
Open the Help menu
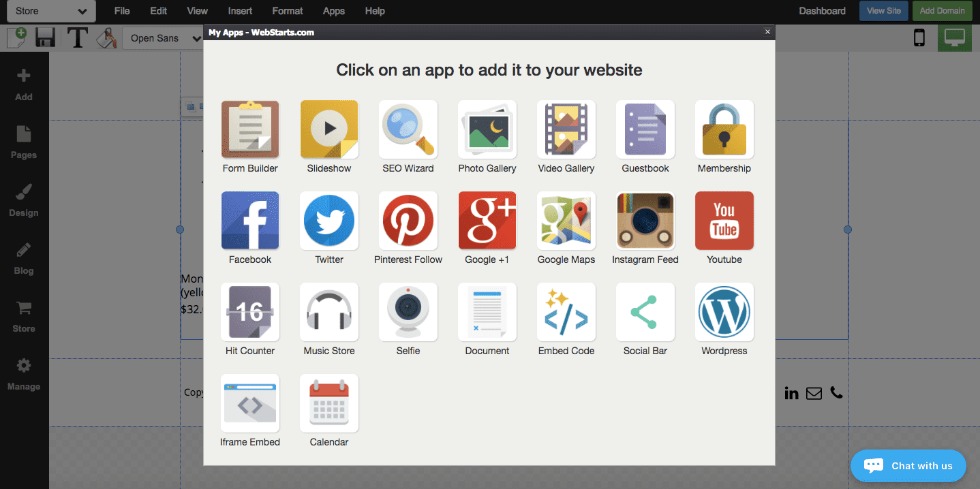coord(375,11)
